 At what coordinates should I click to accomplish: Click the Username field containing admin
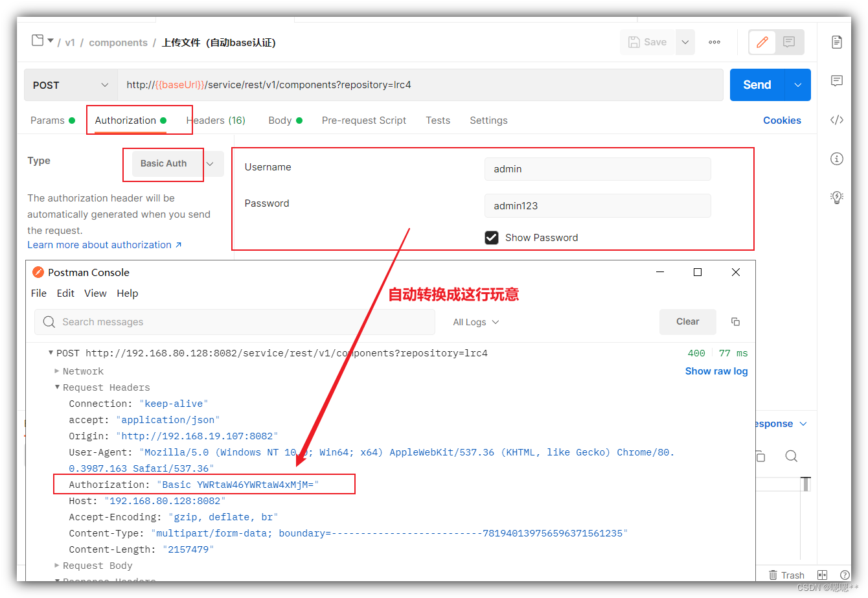click(x=597, y=169)
